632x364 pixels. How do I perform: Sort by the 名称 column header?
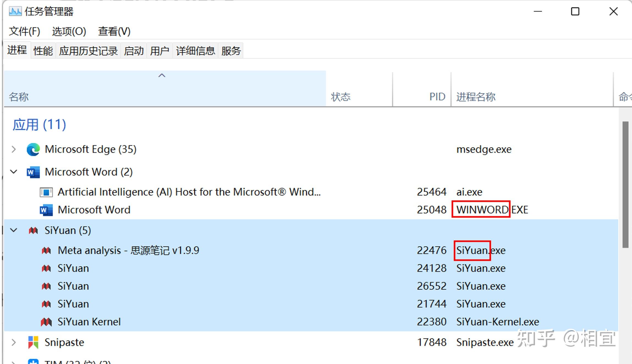(x=165, y=89)
